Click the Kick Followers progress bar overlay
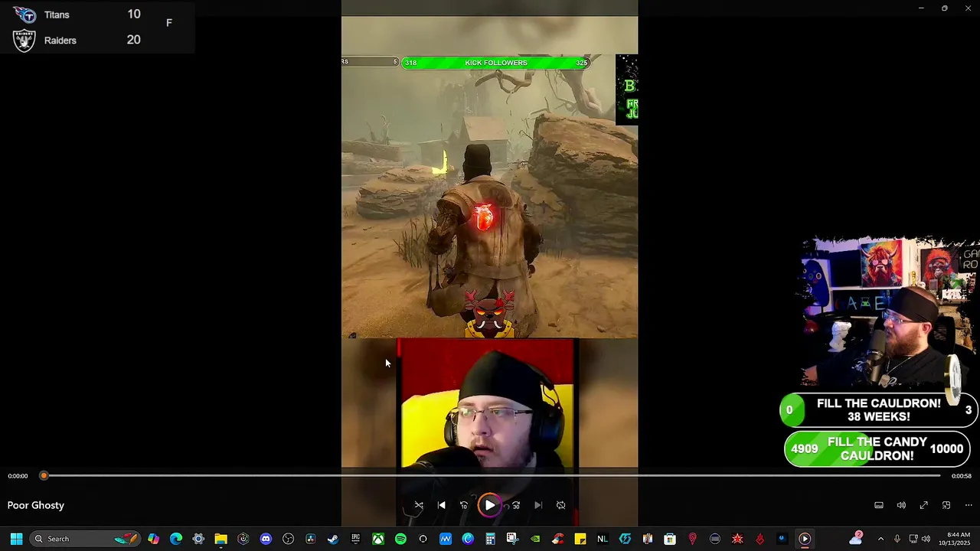This screenshot has height=551, width=980. click(496, 63)
